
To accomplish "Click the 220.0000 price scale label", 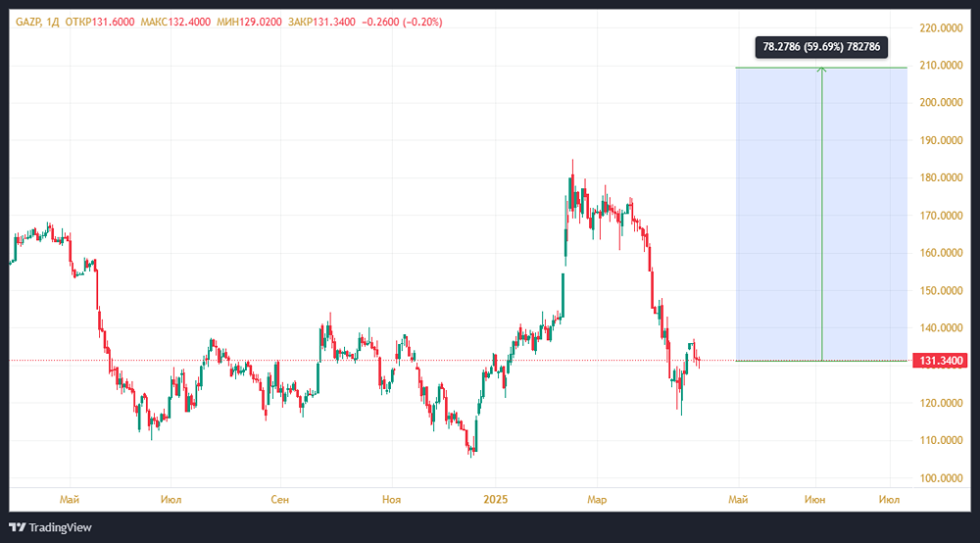I will click(x=941, y=28).
